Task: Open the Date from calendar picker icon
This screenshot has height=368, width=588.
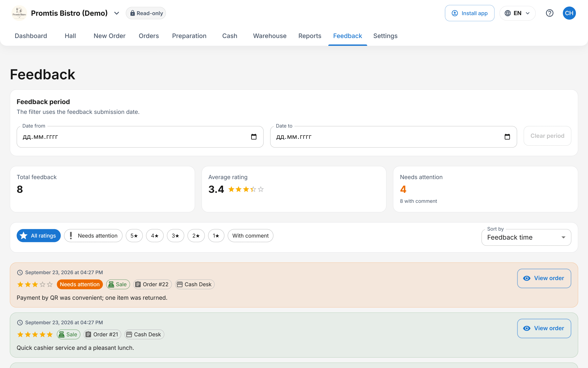Action: (x=254, y=137)
